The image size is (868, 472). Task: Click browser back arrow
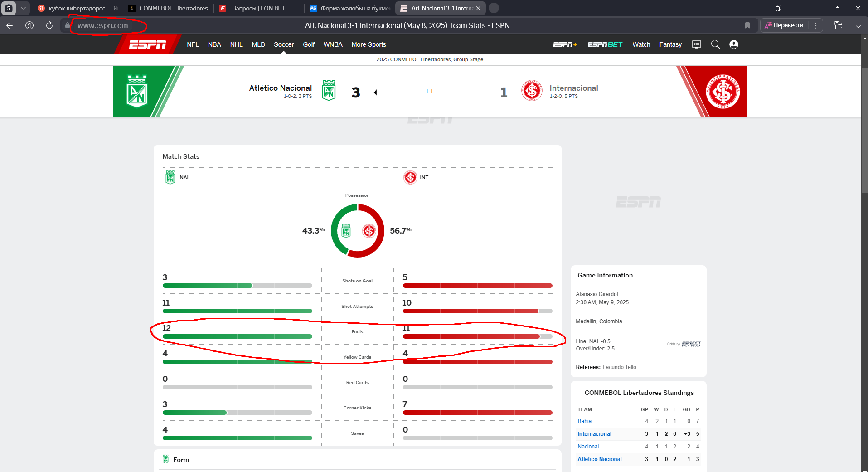click(10, 25)
